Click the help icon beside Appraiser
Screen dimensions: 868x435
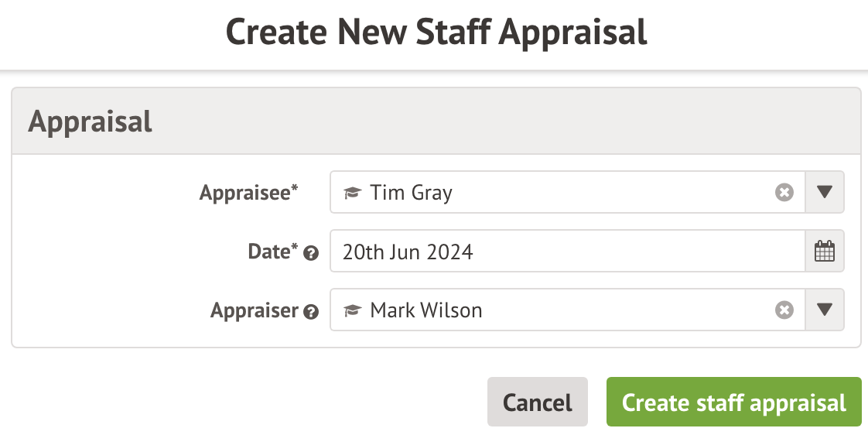(x=311, y=312)
